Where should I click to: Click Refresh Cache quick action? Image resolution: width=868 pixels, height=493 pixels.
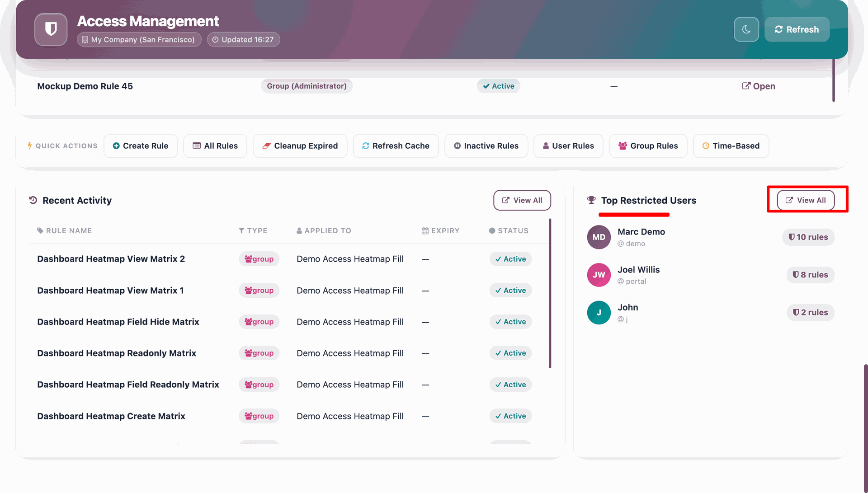point(396,146)
